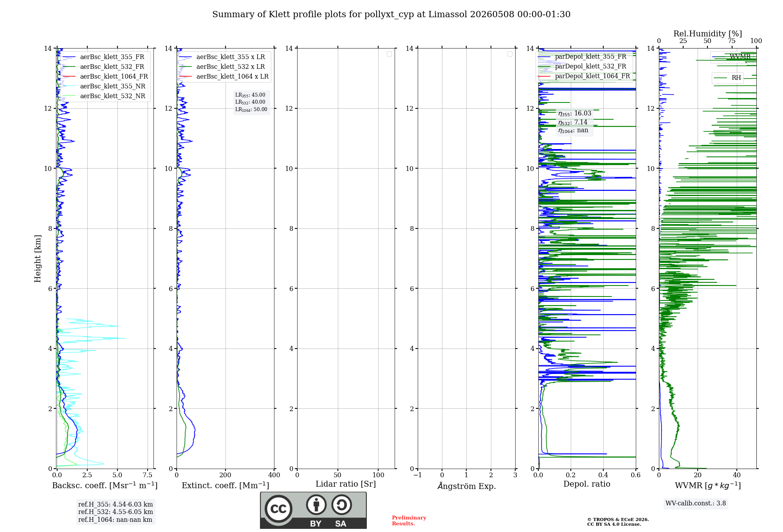Select legend entry aerBsc_klett_532 x LR
Image resolution: width=783 pixels, height=532 pixels.
pos(223,67)
